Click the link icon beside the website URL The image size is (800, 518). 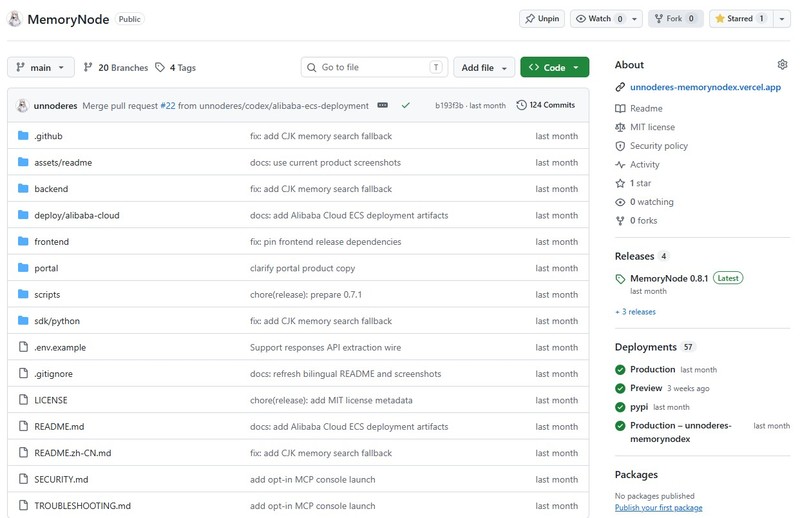coord(620,87)
